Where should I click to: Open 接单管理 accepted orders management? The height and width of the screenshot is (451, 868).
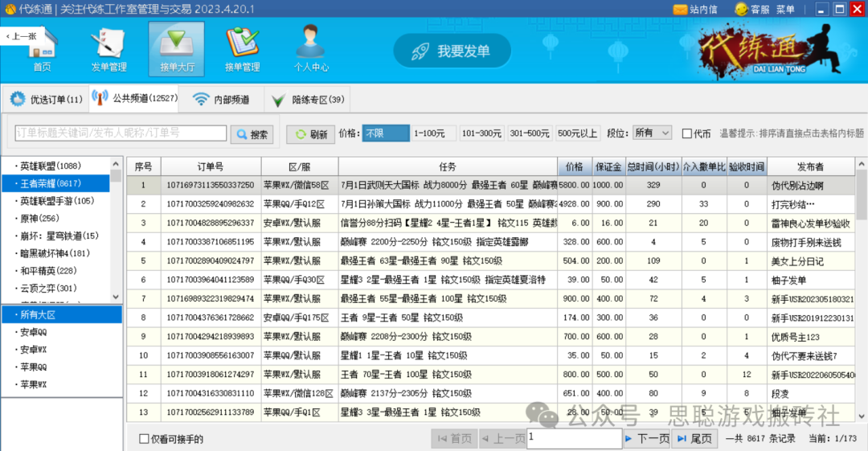242,48
